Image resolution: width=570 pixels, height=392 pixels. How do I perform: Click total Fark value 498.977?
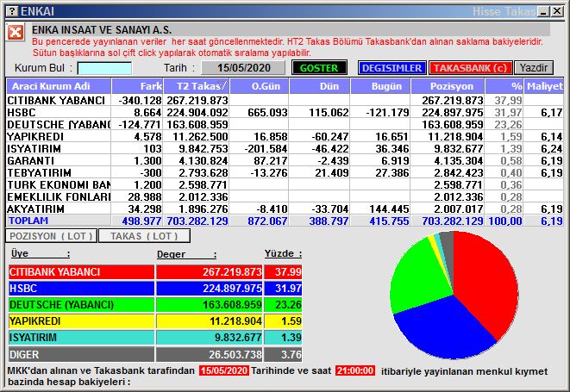click(141, 221)
